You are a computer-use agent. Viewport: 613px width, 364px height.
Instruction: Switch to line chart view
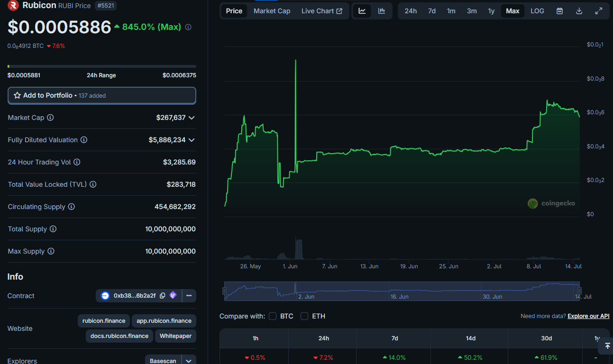362,11
